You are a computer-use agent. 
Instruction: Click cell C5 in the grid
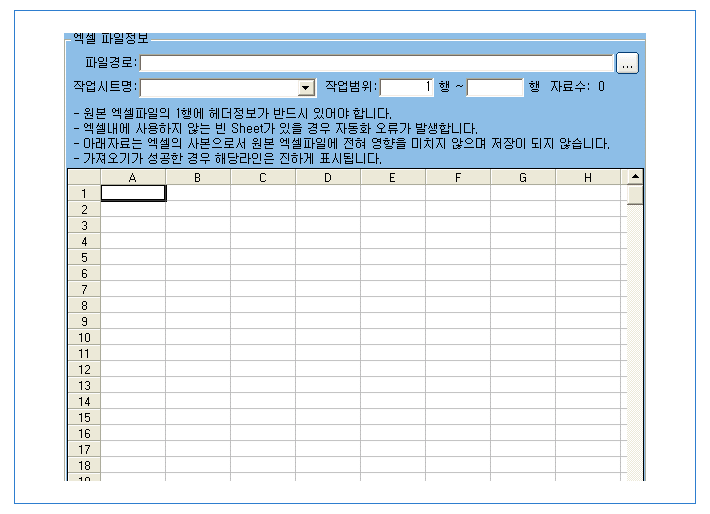[263, 257]
